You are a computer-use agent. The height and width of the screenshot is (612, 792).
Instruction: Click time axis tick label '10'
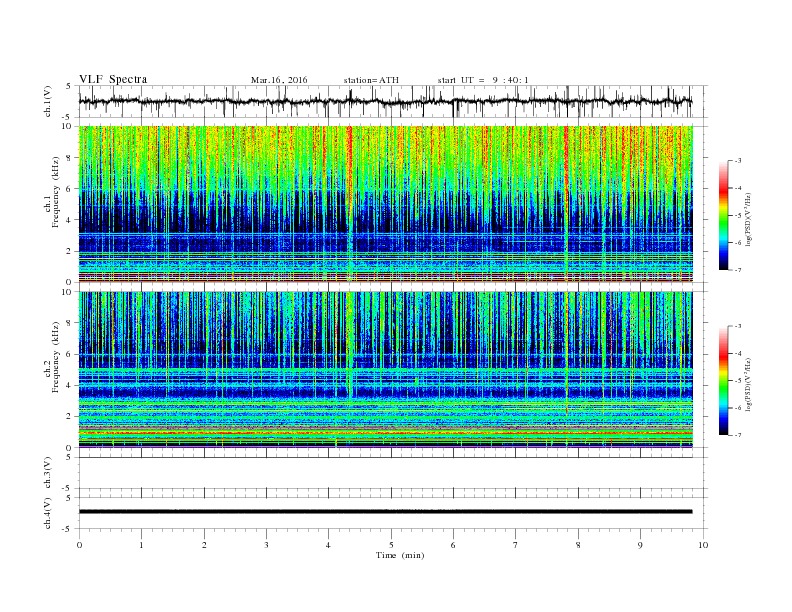click(703, 545)
